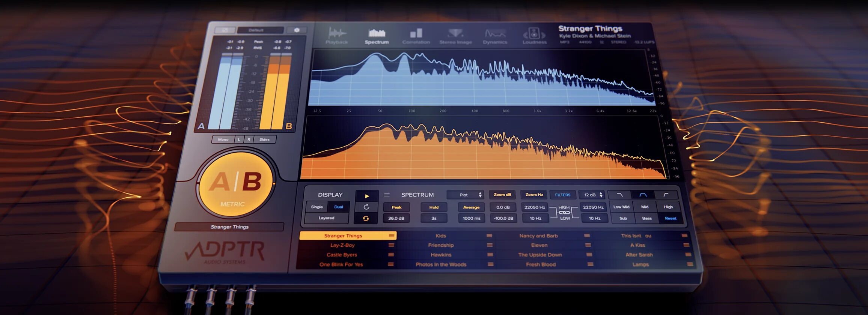Enable Mono monitoring
The image size is (868, 315).
tap(223, 139)
